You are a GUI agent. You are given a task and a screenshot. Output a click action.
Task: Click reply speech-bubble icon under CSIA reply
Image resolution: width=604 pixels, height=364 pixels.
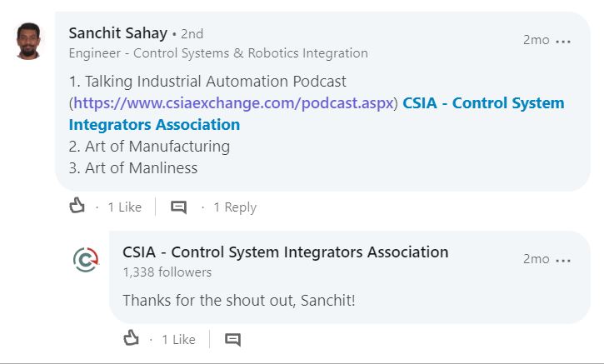pyautogui.click(x=232, y=340)
